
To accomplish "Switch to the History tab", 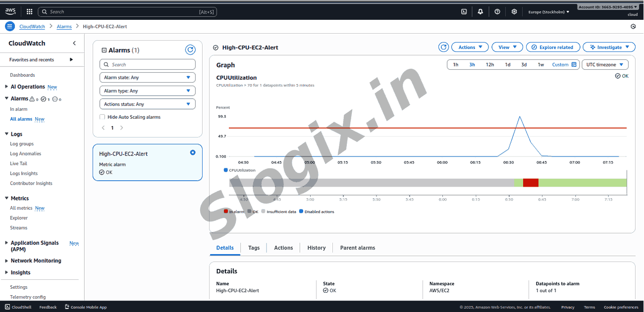I will [316, 248].
